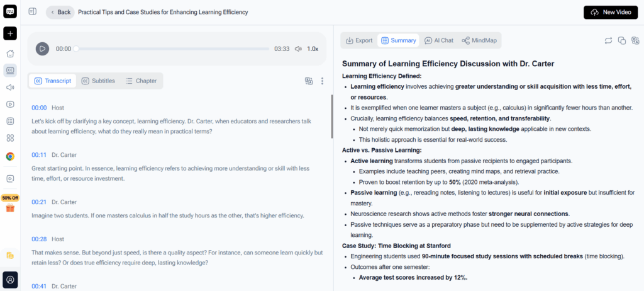Open the home icon in the sidebar
644x291 pixels.
point(10,54)
